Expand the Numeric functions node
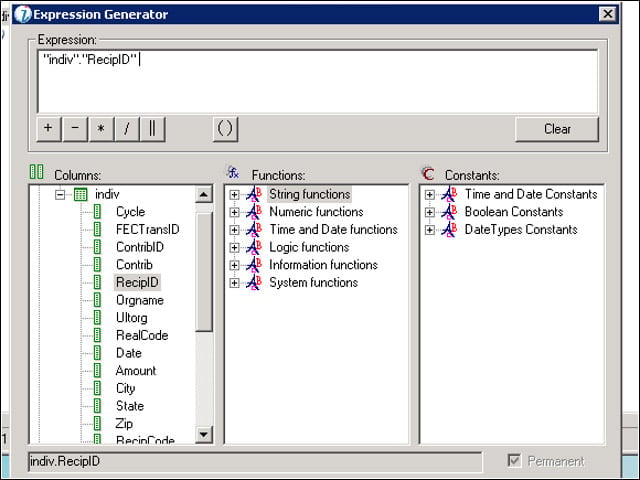This screenshot has height=480, width=640. [x=234, y=212]
